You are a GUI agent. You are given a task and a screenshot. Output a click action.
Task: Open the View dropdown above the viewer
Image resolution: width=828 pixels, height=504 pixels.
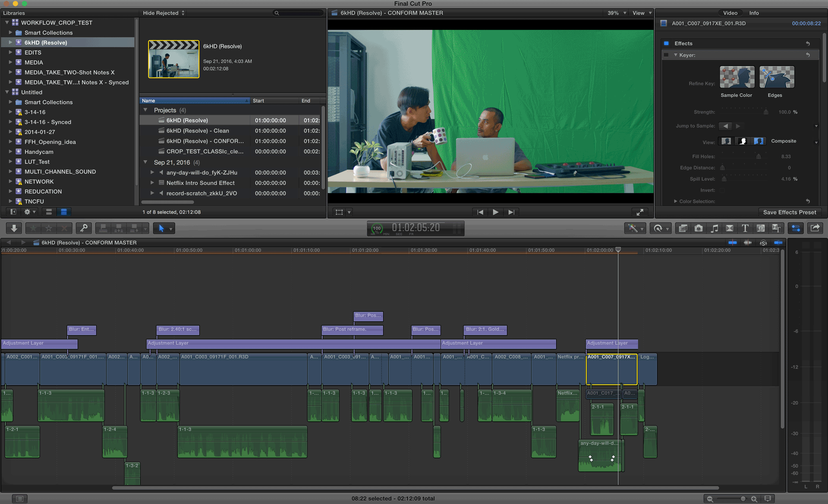click(641, 13)
